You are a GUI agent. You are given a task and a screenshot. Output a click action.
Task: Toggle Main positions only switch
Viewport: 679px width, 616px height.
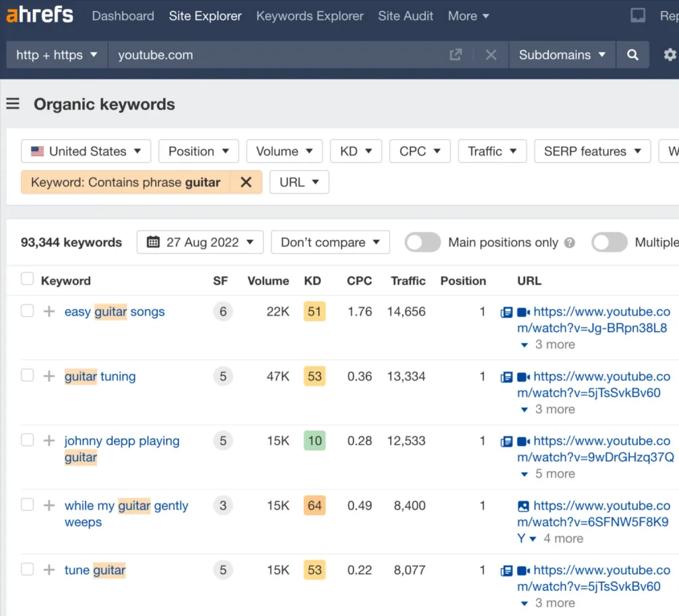423,243
